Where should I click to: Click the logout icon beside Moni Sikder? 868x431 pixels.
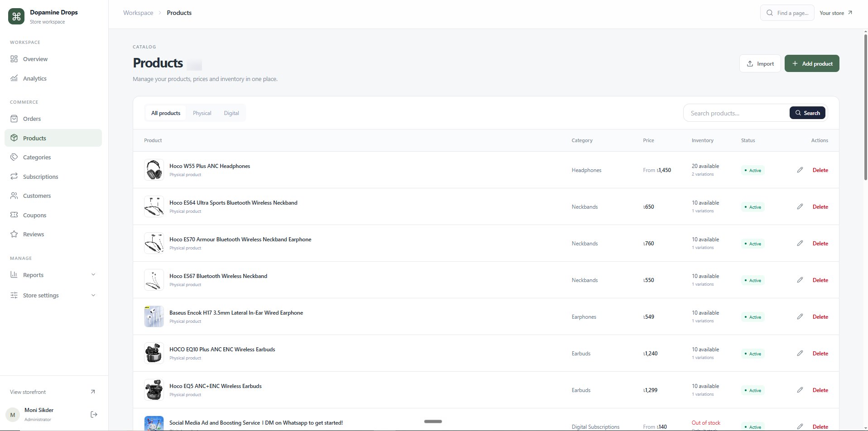point(94,414)
